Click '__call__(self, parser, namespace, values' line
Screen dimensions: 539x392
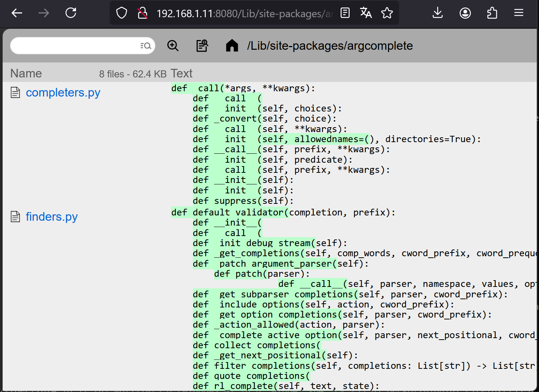[408, 284]
